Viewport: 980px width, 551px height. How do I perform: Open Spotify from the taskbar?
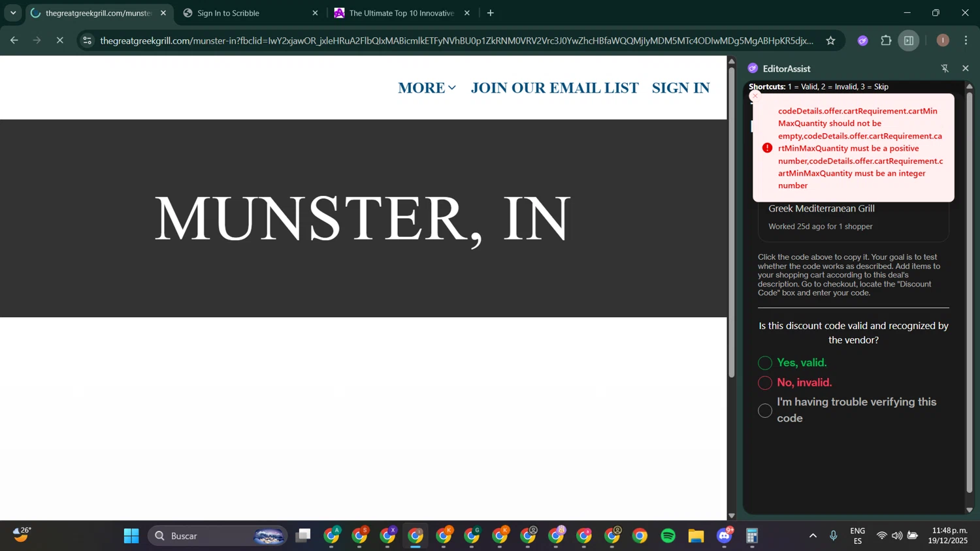point(668,536)
